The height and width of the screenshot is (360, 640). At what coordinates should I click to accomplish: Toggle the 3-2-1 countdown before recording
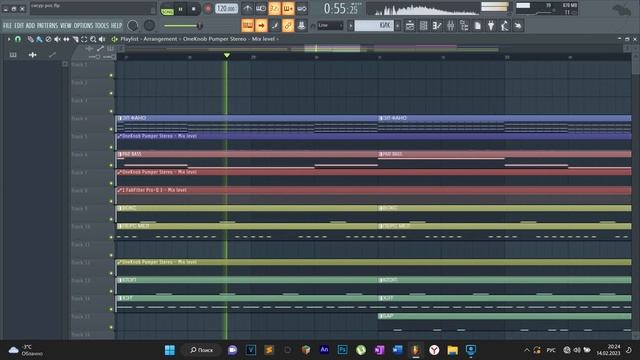pos(274,8)
